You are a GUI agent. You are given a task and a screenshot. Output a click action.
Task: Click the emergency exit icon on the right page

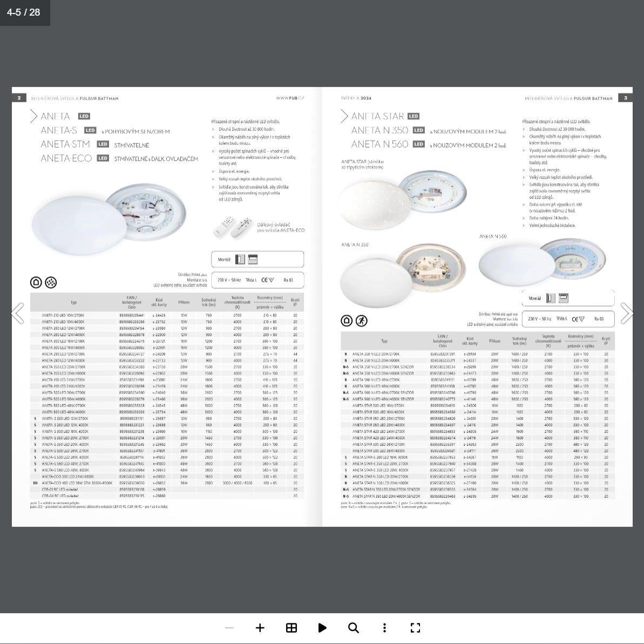(x=362, y=321)
